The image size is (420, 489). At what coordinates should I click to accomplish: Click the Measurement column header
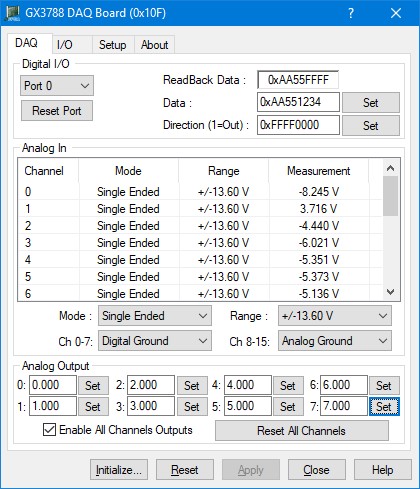(319, 171)
